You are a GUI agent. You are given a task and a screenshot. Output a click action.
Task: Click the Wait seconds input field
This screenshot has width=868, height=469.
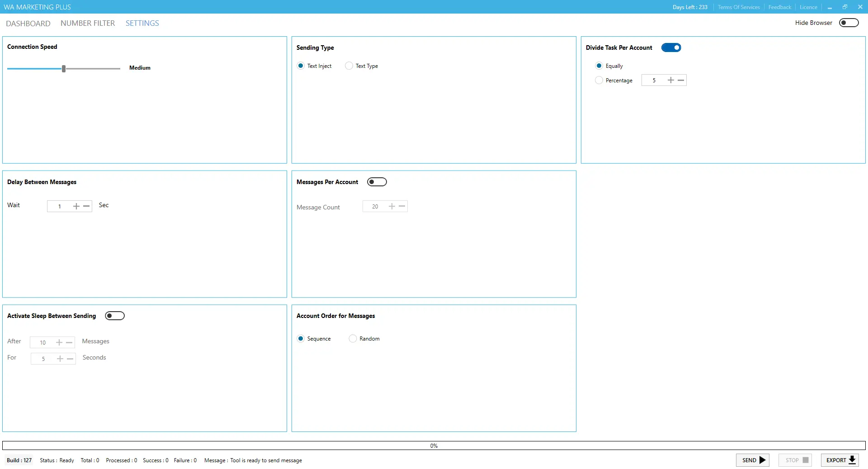click(x=59, y=206)
